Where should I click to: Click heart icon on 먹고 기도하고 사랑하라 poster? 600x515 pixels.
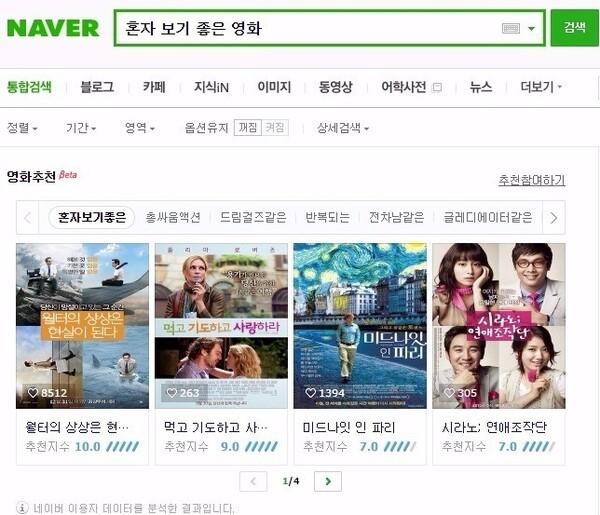[x=172, y=393]
